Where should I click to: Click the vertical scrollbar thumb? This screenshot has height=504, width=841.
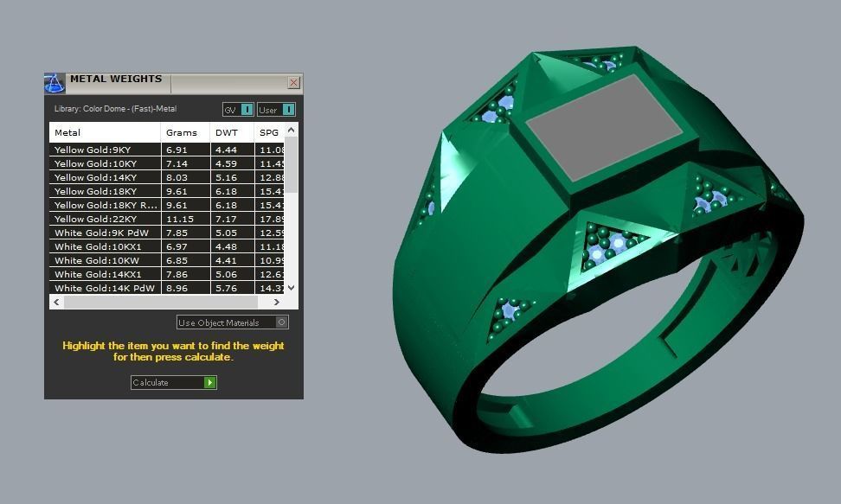pos(292,164)
